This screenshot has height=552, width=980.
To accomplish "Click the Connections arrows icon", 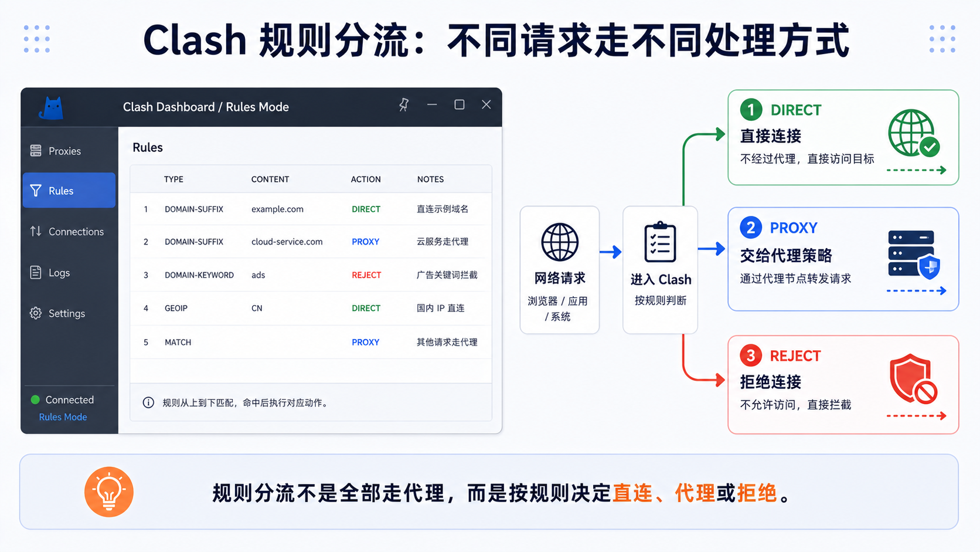I will coord(36,231).
